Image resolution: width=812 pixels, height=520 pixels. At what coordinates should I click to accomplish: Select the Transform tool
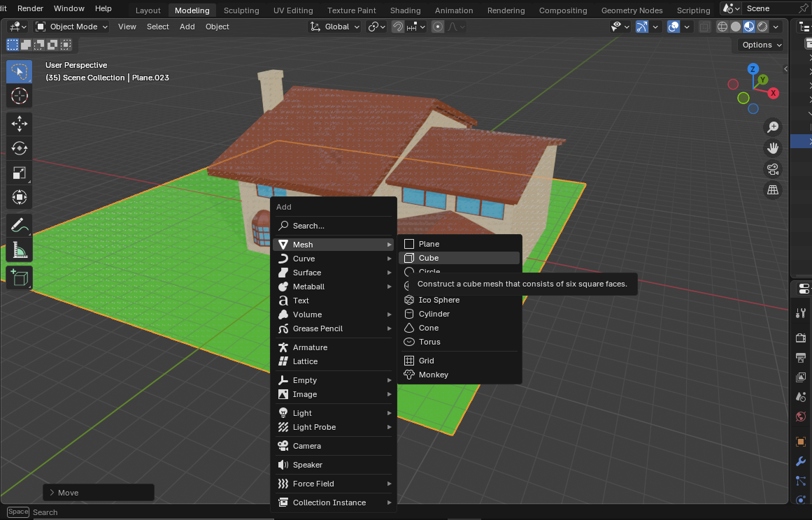[x=19, y=196]
